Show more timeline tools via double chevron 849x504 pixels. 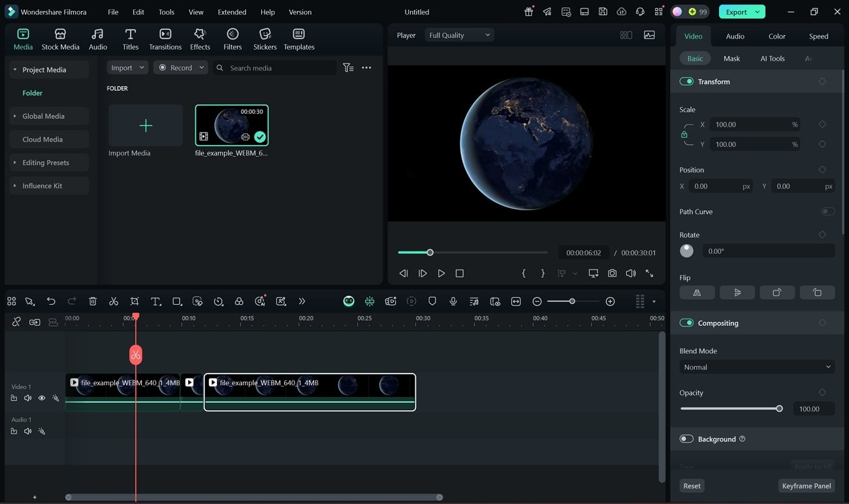click(302, 301)
